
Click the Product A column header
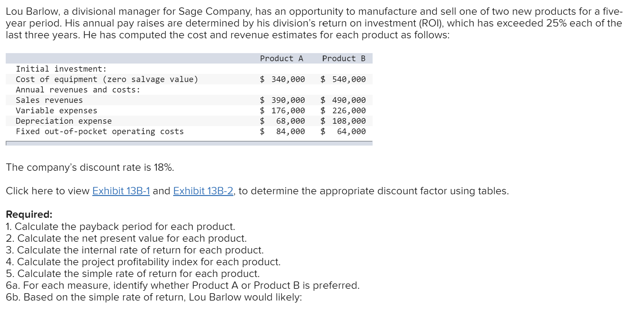click(x=281, y=59)
